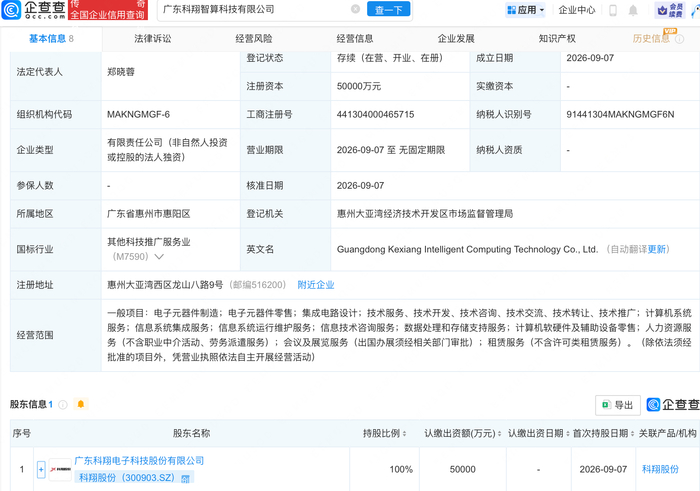Click the Qcc.com logo icon
The height and width of the screenshot is (491, 700).
pos(11,10)
